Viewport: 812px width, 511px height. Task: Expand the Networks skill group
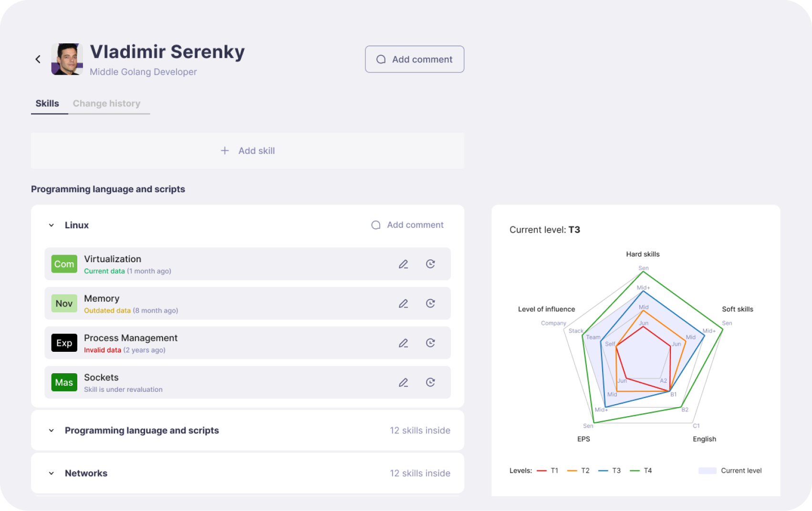click(52, 473)
